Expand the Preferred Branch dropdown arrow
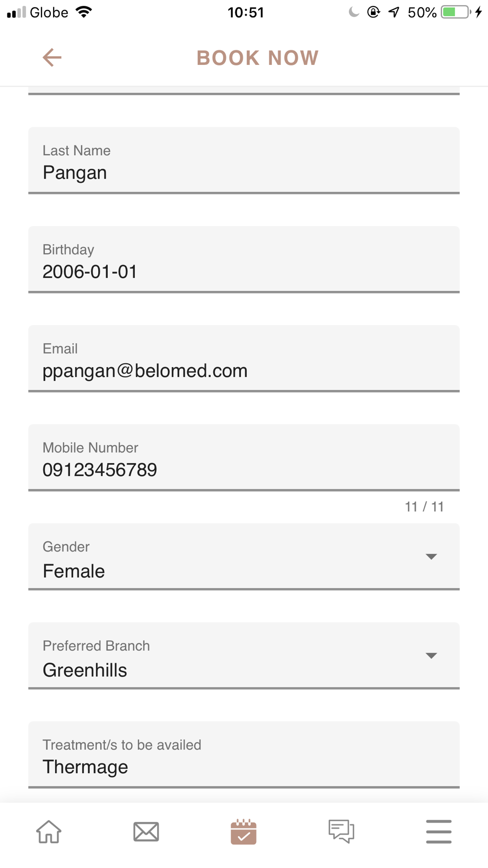 pyautogui.click(x=431, y=656)
